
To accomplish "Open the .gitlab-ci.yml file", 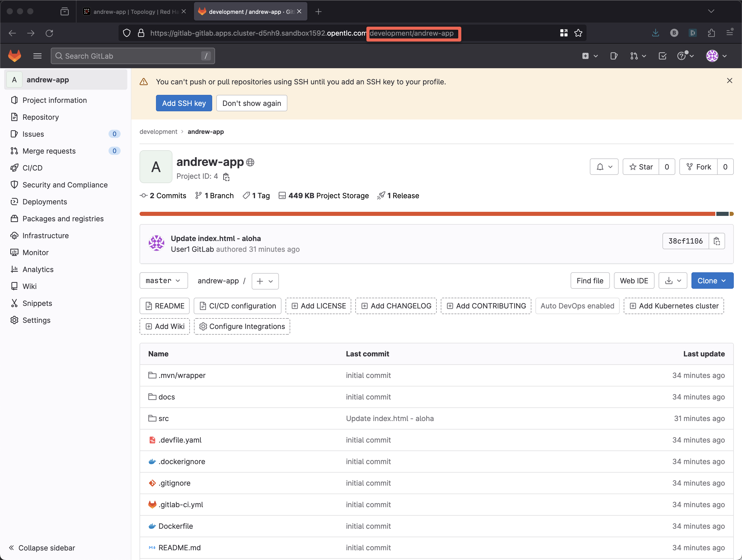I will pos(180,504).
